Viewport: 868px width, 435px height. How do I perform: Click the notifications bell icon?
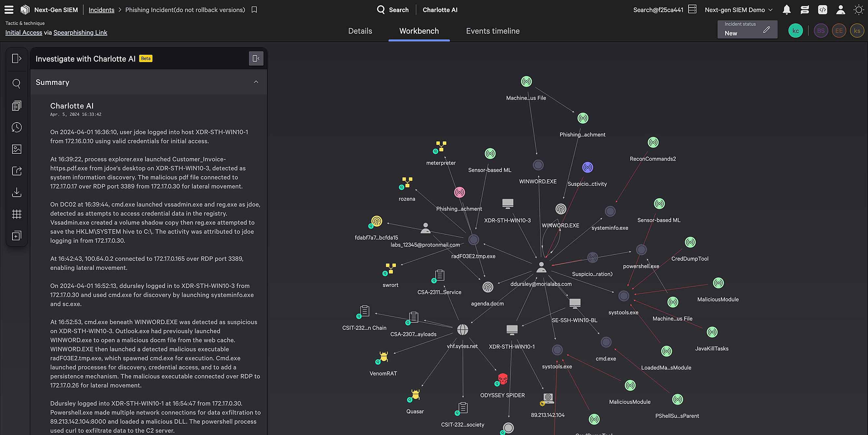coord(786,10)
